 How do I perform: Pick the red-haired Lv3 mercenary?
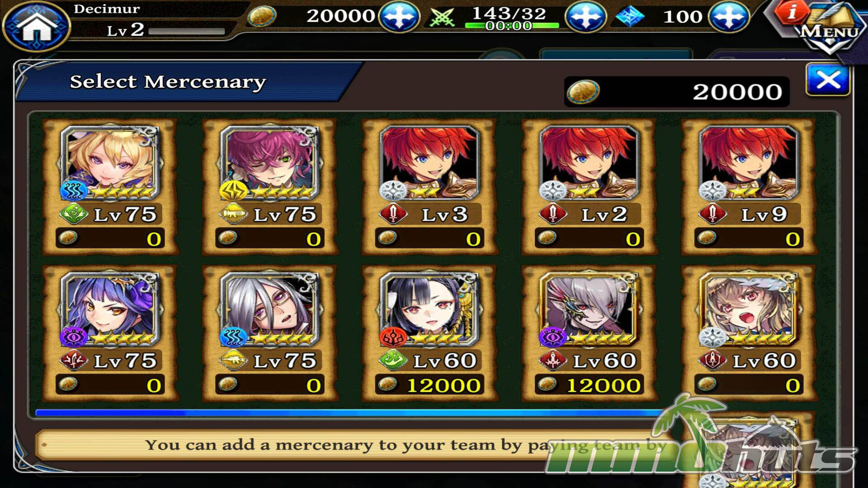[x=429, y=187]
